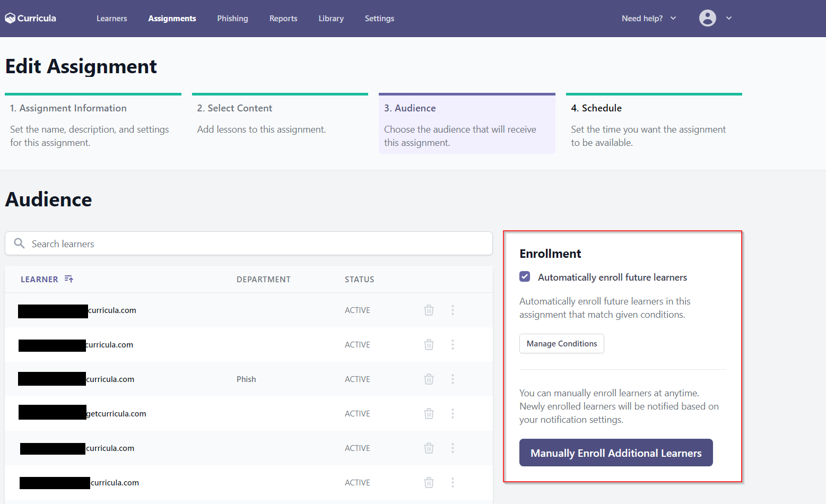Screen dimensions: 826x504
Task: Click the Phish department cell
Action: coord(246,379)
